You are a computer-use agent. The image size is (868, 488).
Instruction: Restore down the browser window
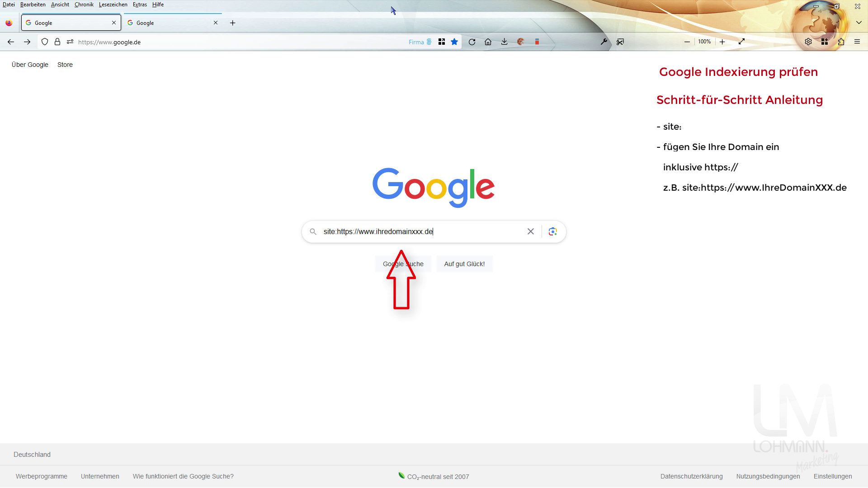pyautogui.click(x=837, y=6)
